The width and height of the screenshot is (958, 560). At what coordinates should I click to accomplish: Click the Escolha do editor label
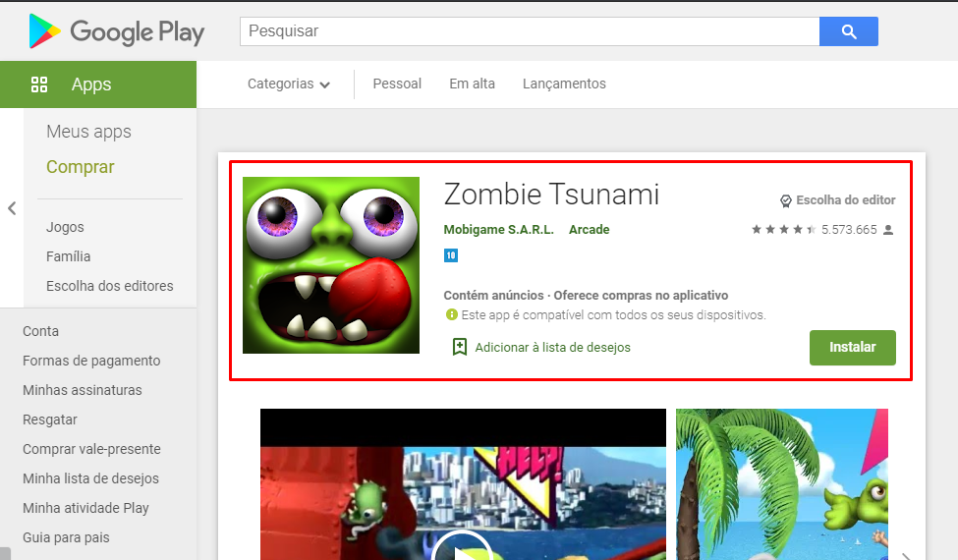click(846, 199)
